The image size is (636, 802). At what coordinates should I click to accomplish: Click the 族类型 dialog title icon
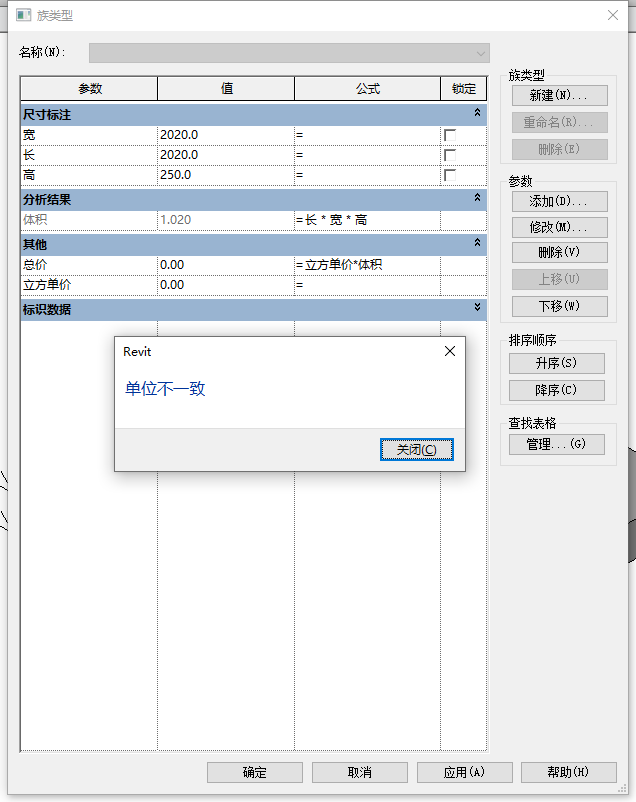coord(23,15)
